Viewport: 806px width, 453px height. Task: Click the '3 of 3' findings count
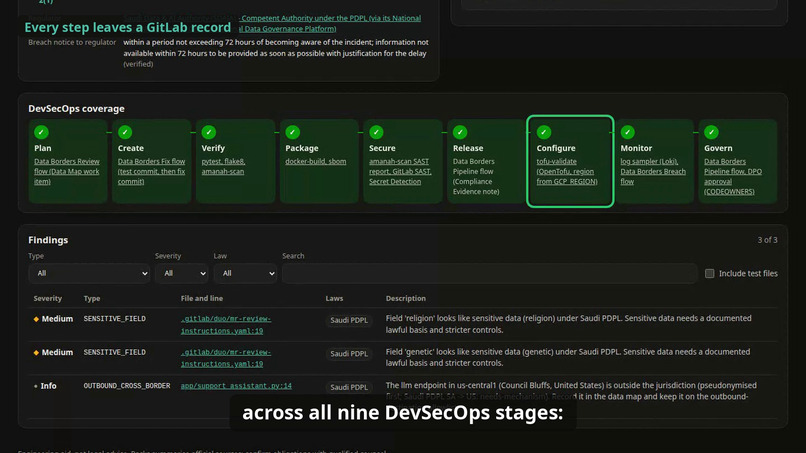point(767,240)
